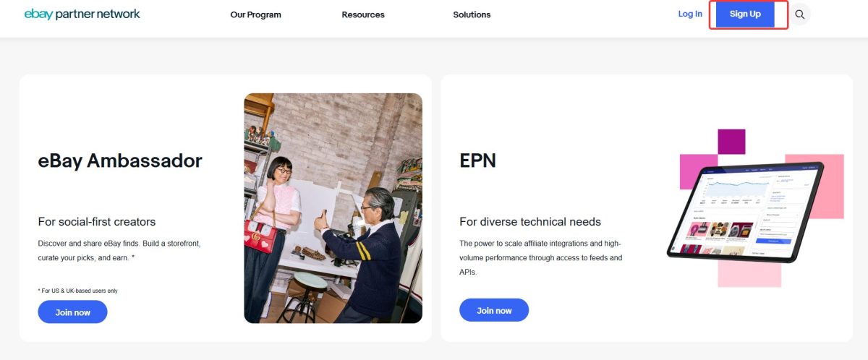Select 'The power to scale affiliate' paragraph
Image resolution: width=868 pixels, height=360 pixels.
point(541,258)
